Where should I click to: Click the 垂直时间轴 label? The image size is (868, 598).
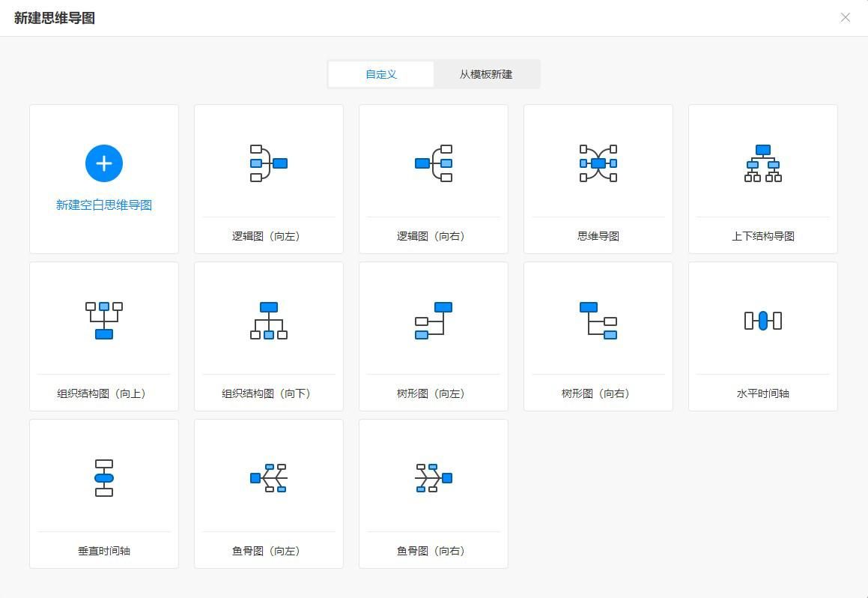pos(104,550)
